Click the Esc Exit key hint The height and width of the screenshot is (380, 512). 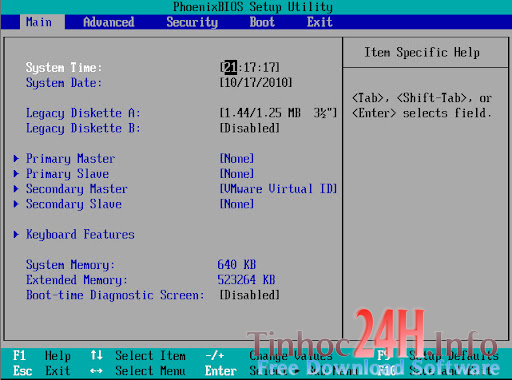coord(42,371)
